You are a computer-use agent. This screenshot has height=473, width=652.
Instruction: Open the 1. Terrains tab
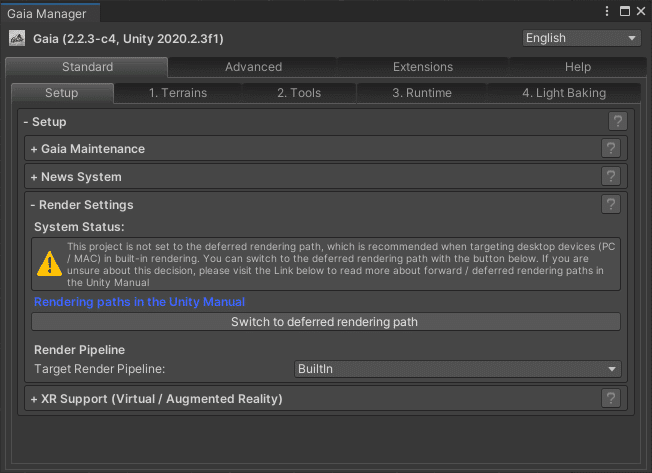(x=178, y=93)
